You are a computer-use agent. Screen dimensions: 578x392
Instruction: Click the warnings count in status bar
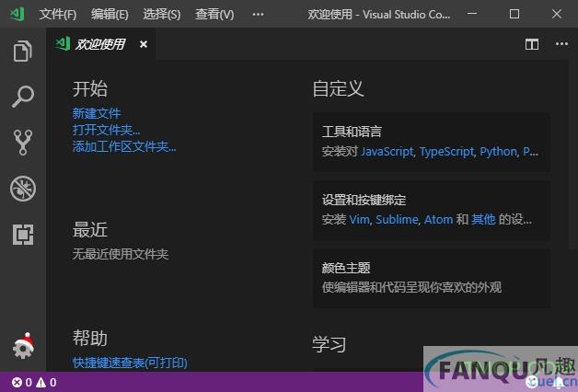tap(46, 383)
